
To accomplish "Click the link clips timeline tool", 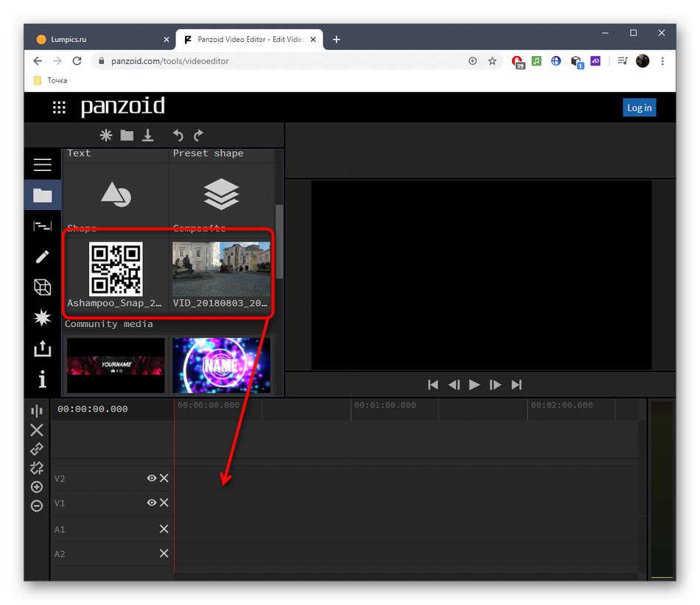I will coord(37,449).
